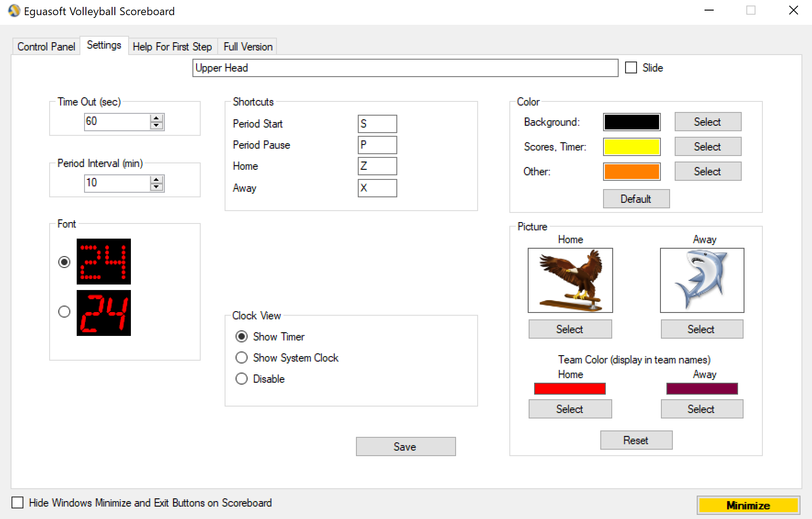Click the yellow Scores, Timer color swatch
The width and height of the screenshot is (812, 519).
pos(632,147)
